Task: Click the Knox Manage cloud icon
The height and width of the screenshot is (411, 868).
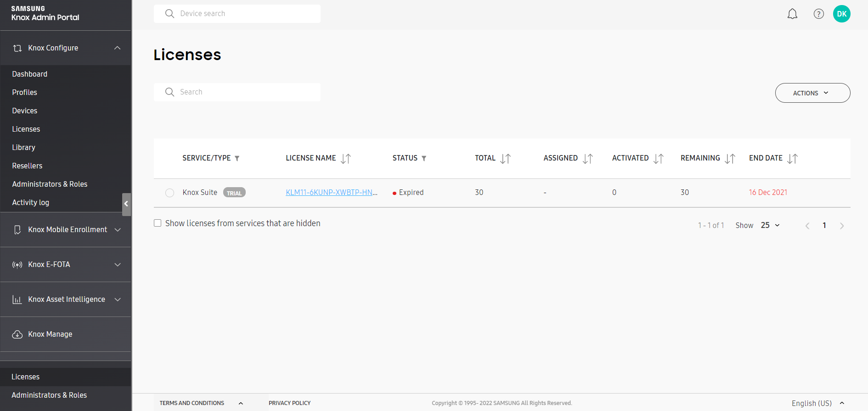Action: [x=17, y=334]
